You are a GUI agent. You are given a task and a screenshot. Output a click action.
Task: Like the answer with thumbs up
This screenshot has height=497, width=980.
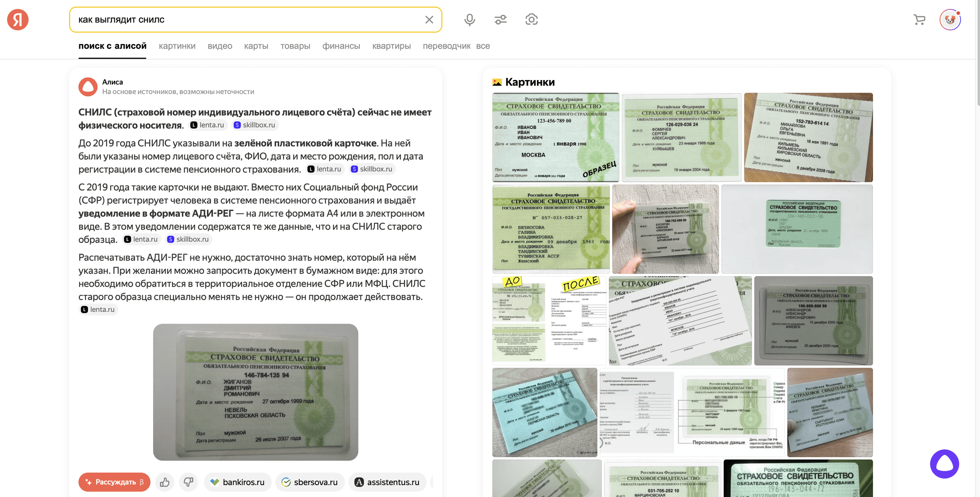tap(165, 482)
